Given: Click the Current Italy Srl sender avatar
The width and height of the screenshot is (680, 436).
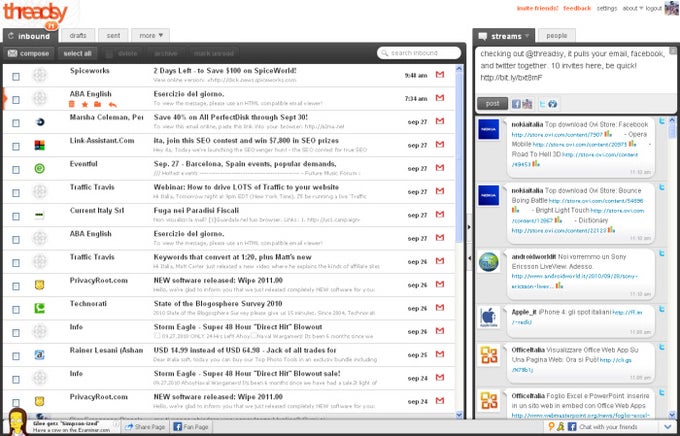Looking at the screenshot, I should 39,215.
